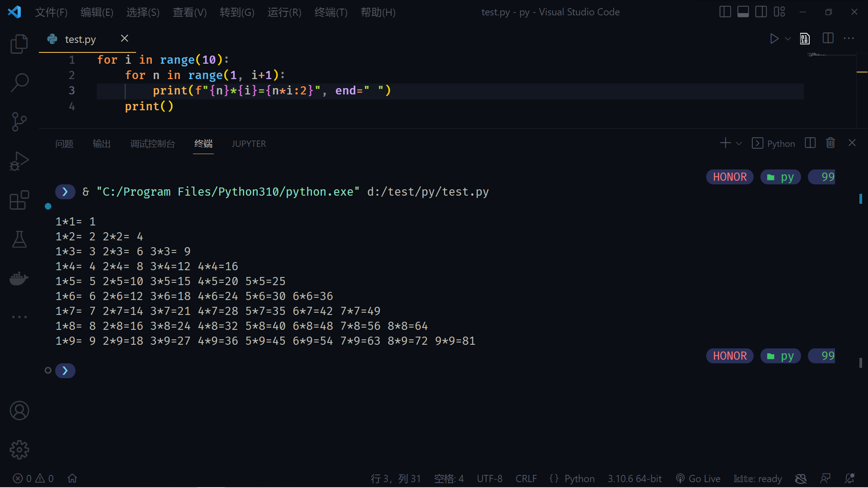Image resolution: width=868 pixels, height=488 pixels.
Task: Open the Docker extension view
Action: (19, 278)
